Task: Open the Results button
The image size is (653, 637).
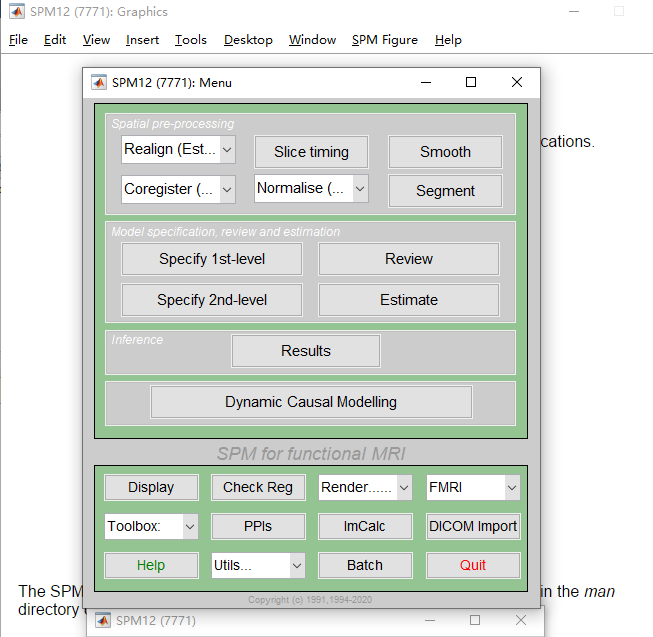Action: [306, 351]
